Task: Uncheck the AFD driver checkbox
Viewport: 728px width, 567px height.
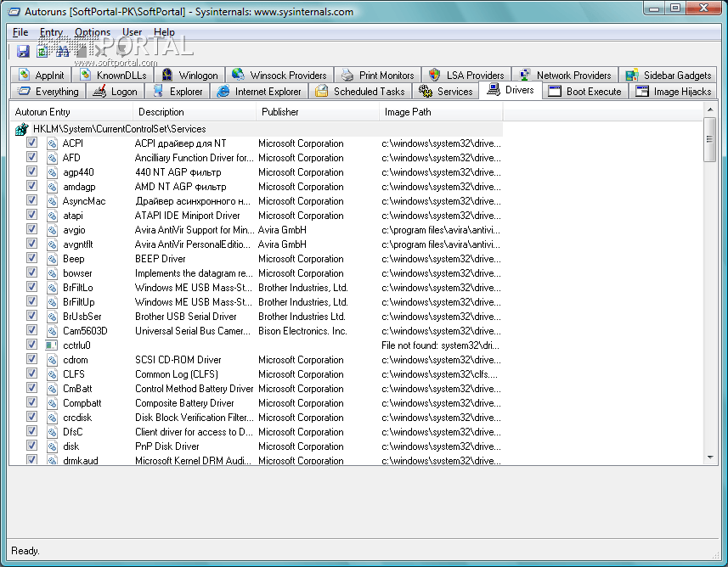Action: pyautogui.click(x=31, y=157)
